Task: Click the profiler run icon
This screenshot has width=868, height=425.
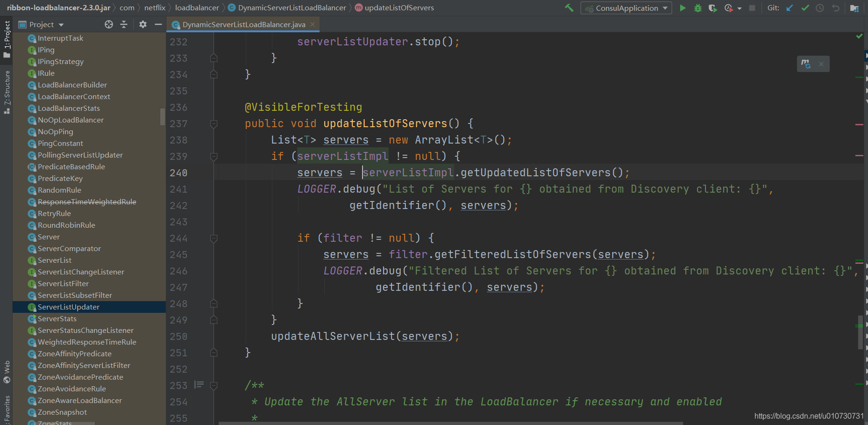Action: point(728,8)
